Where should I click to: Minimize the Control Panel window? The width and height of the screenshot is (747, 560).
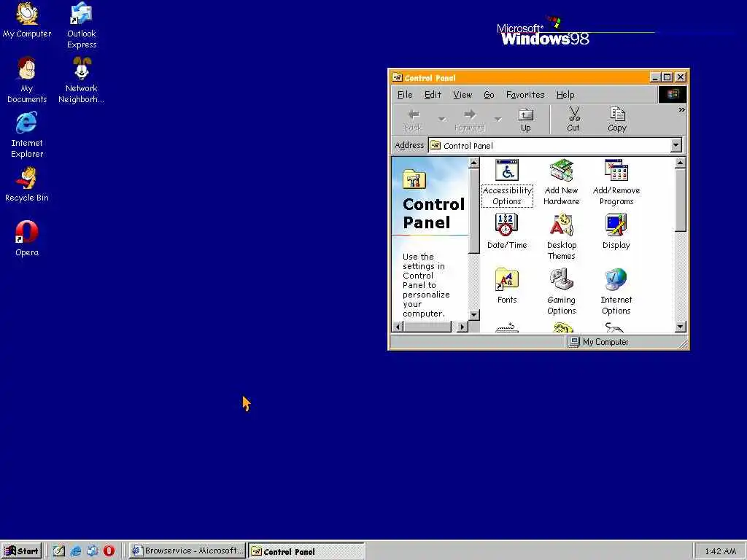coord(656,77)
